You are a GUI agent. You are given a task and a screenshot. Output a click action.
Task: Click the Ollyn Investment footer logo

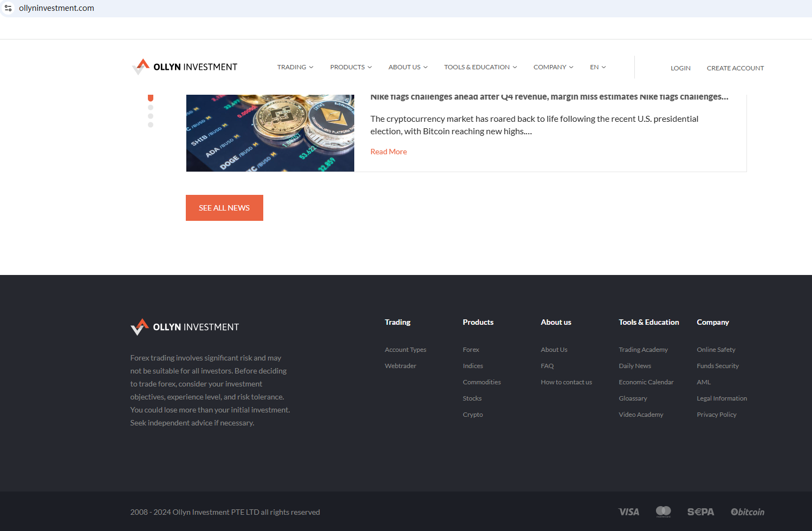[x=185, y=327]
